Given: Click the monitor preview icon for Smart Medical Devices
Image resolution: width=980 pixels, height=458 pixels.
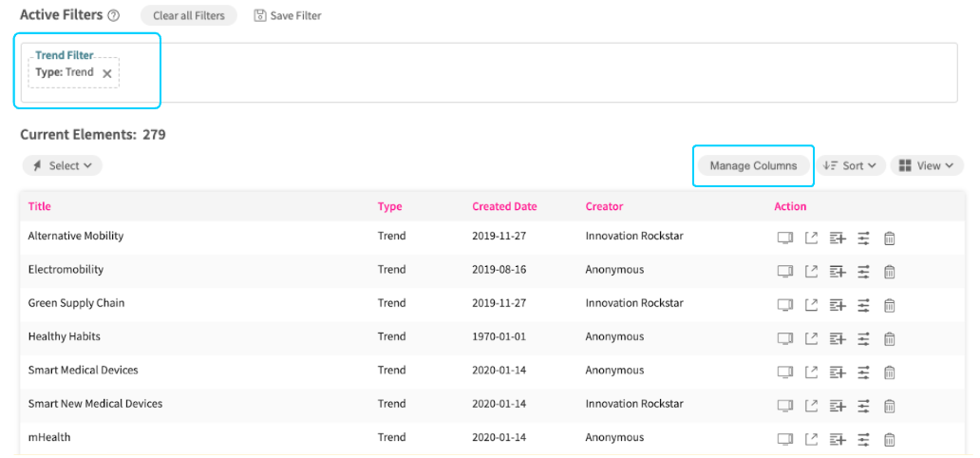Looking at the screenshot, I should pyautogui.click(x=784, y=372).
